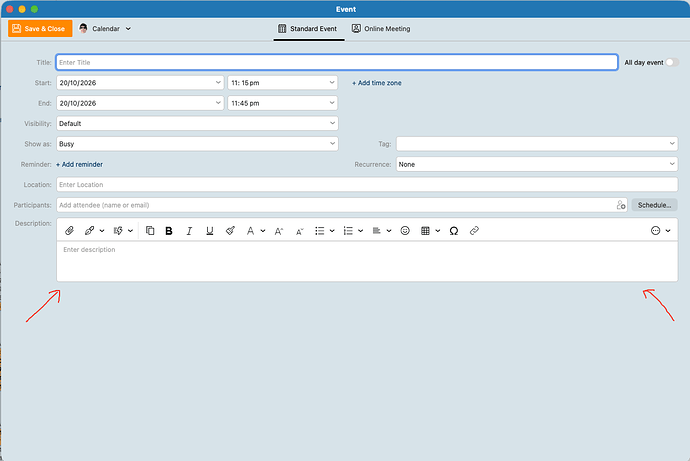Click the spell check language icon

[118, 230]
